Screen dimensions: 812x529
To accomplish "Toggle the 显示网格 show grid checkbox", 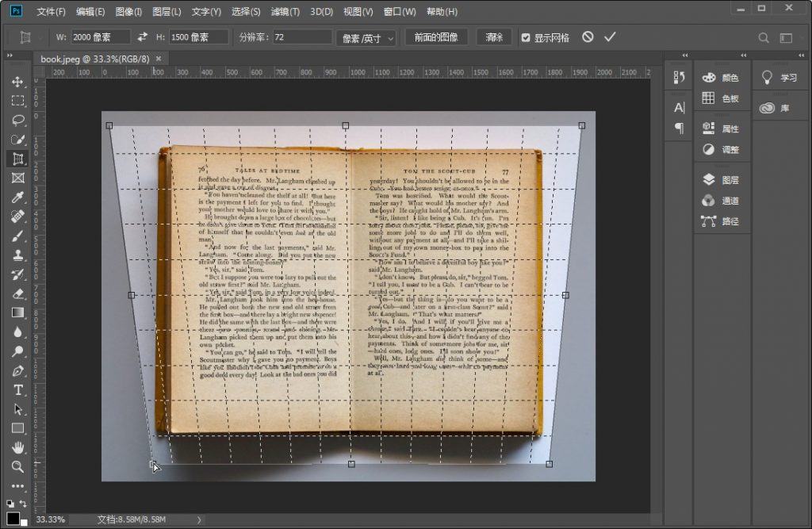I will pos(526,37).
